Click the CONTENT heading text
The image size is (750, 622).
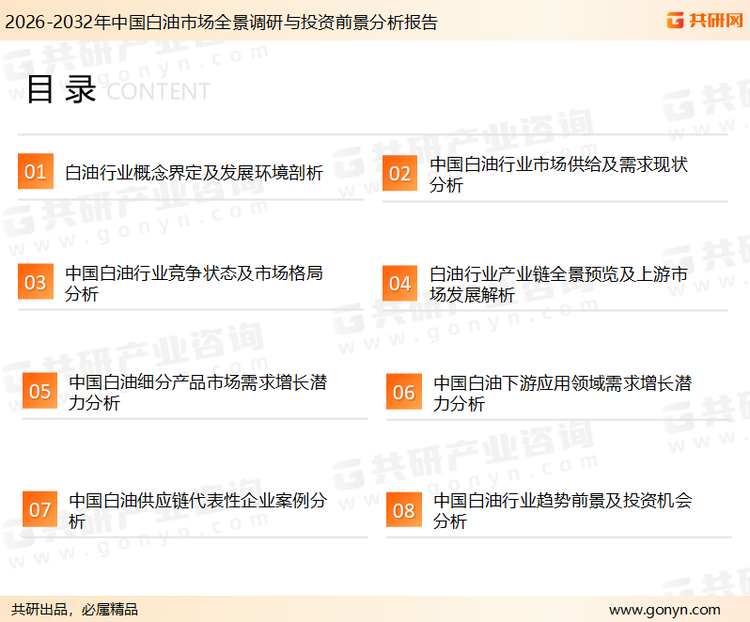tap(158, 91)
